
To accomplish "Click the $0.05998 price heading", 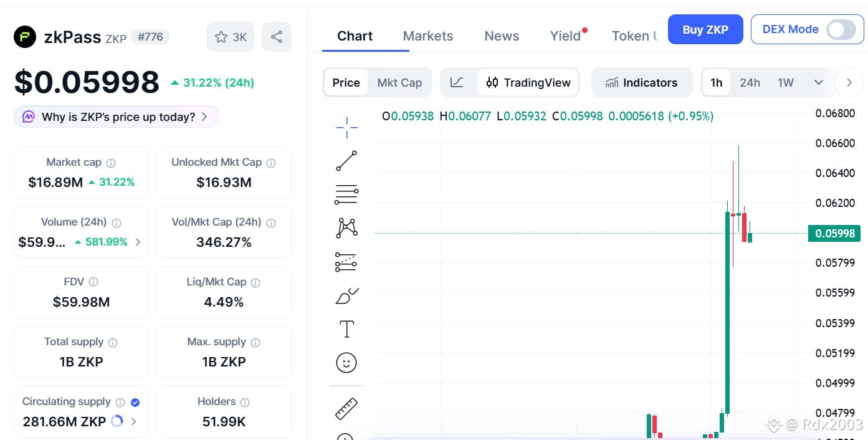I will coord(87,82).
